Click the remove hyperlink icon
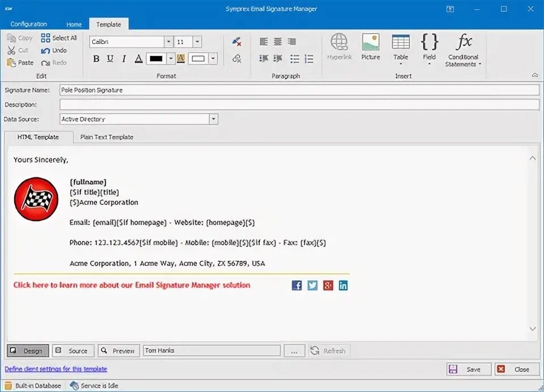This screenshot has height=392, width=544. click(x=237, y=58)
